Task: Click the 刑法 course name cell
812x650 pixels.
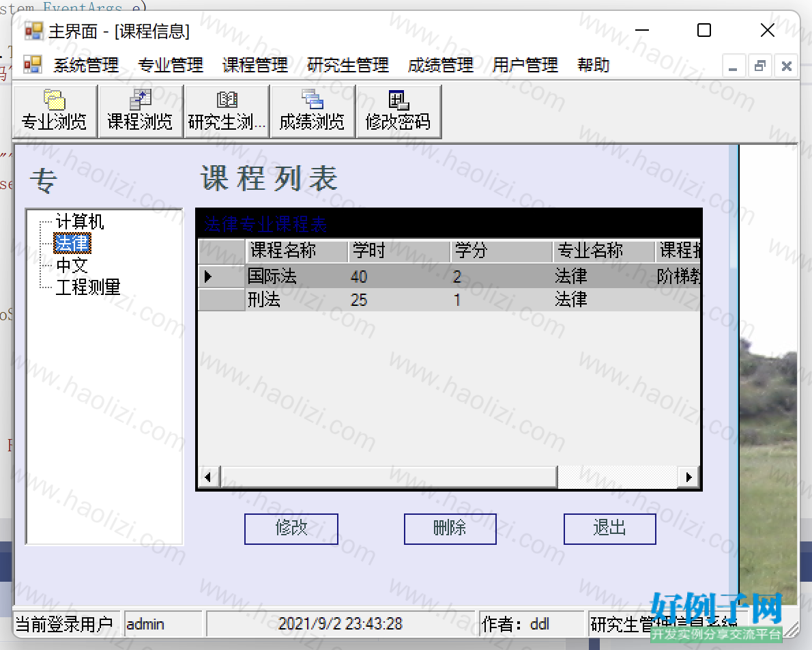Action: (296, 300)
